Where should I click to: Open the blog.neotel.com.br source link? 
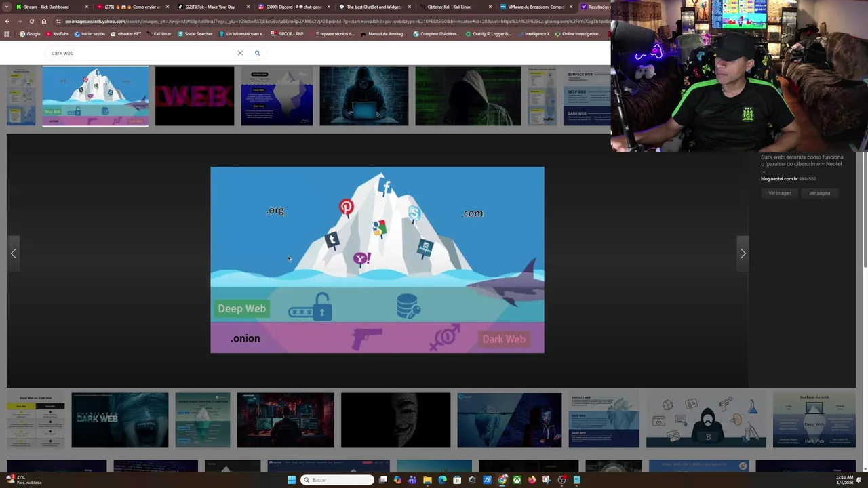[x=779, y=179]
